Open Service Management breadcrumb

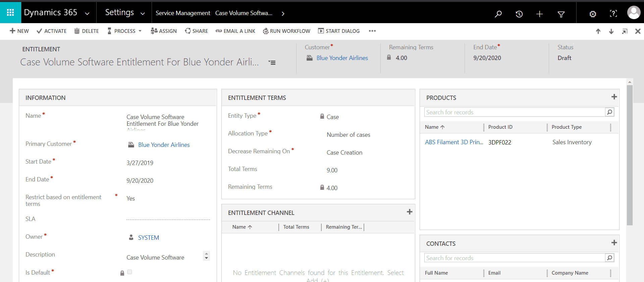(183, 13)
